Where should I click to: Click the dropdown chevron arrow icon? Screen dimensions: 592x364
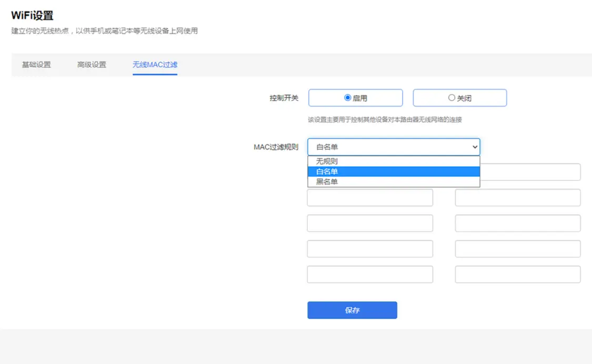pos(474,147)
